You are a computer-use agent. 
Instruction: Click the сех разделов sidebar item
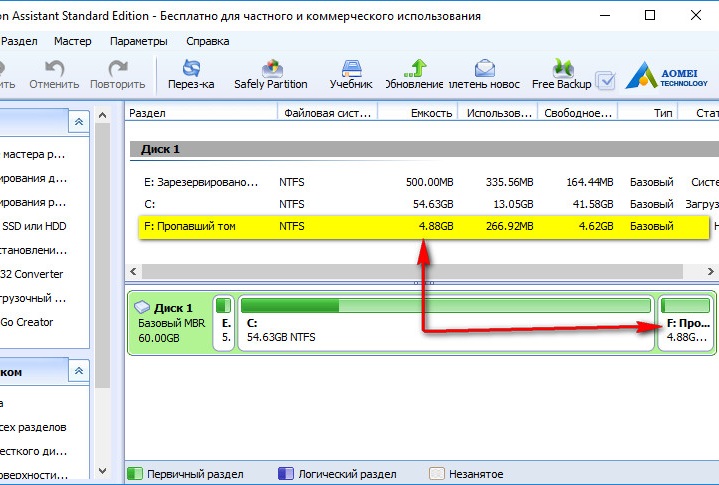tap(33, 427)
